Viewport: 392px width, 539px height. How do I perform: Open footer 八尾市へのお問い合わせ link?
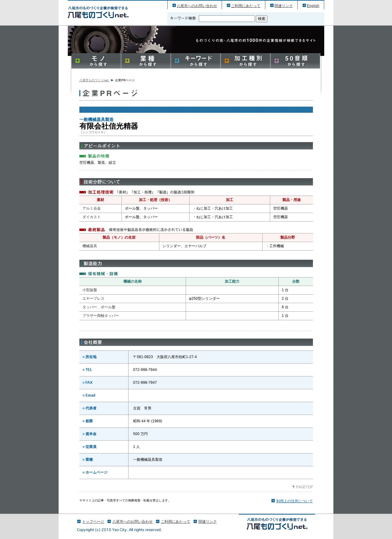click(132, 522)
